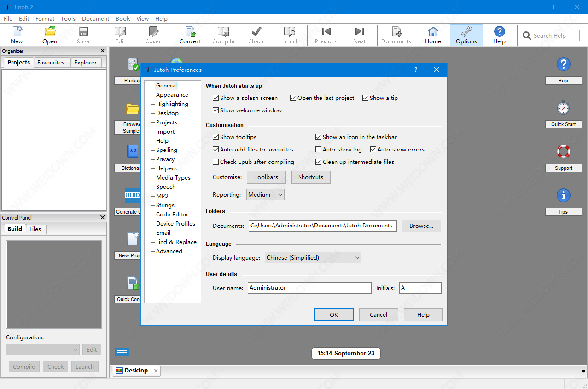Uncheck Show a tip

(366, 98)
